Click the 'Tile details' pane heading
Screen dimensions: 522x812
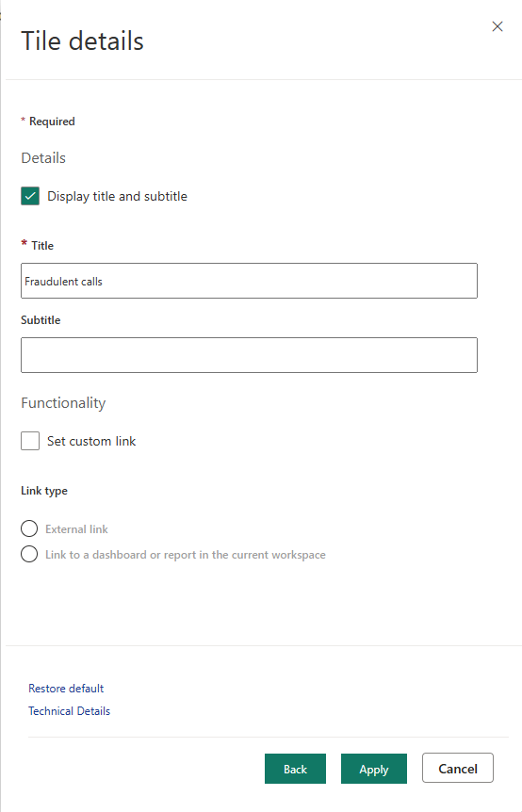coord(82,41)
